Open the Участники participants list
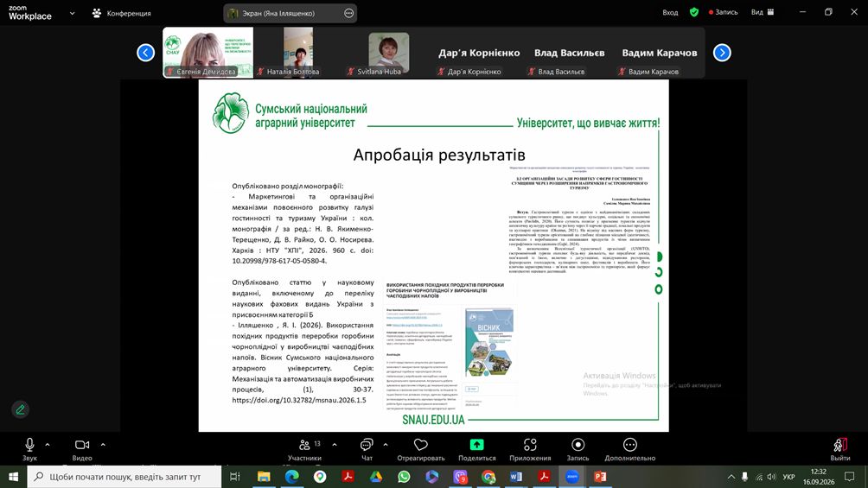868x488 pixels. point(304,445)
